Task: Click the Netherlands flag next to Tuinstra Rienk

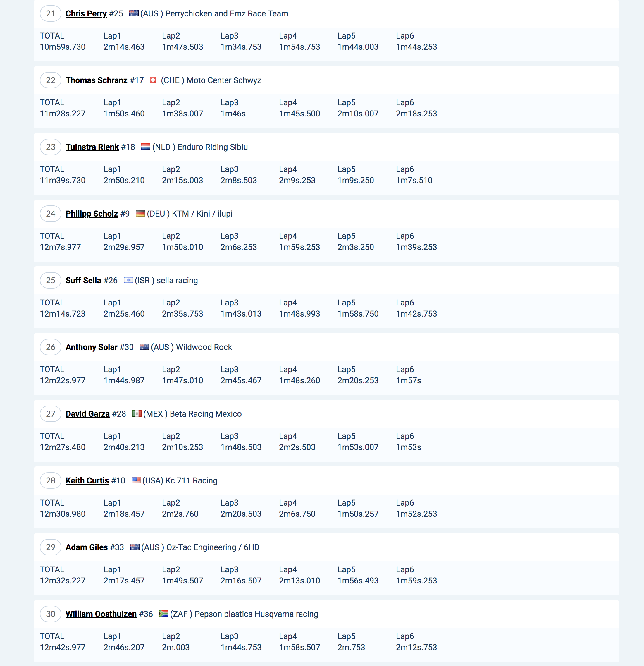Action: (x=145, y=147)
